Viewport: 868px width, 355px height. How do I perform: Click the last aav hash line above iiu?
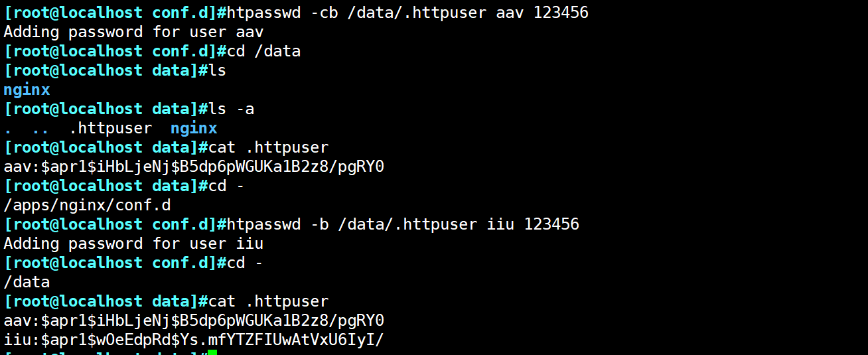point(194,320)
